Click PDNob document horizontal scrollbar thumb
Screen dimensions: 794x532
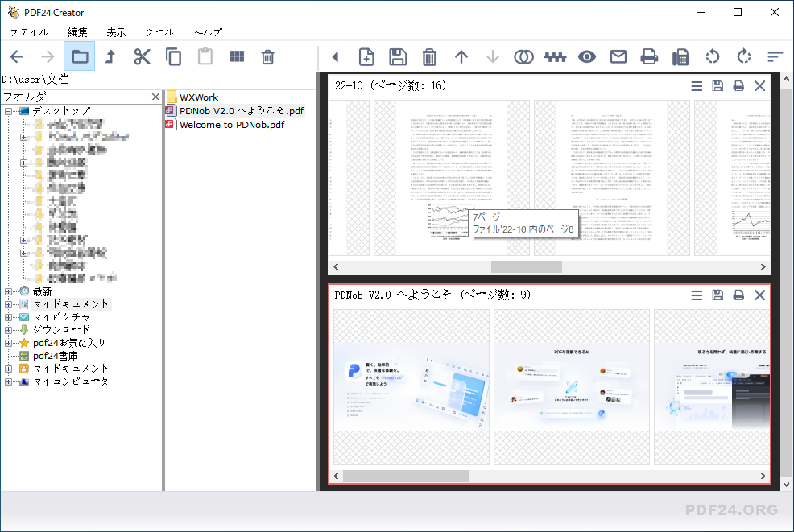click(x=406, y=476)
